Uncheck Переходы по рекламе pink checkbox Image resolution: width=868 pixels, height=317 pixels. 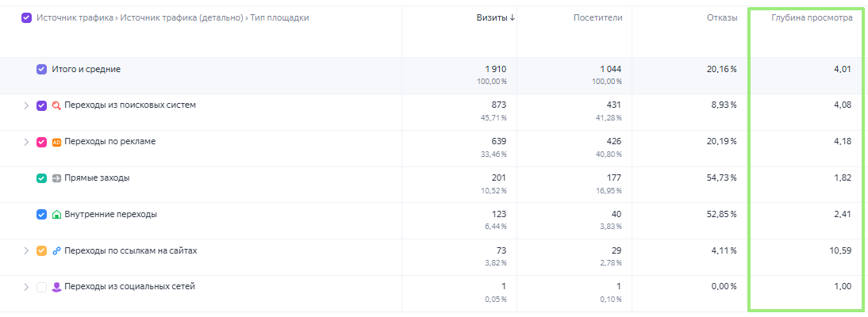[x=41, y=142]
